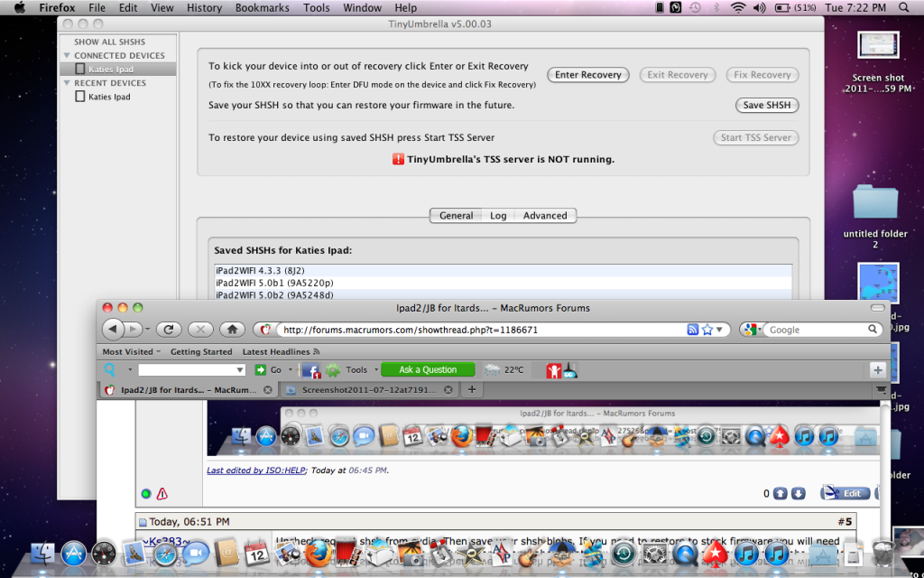Go back using Firefox's Back arrow

pos(113,329)
